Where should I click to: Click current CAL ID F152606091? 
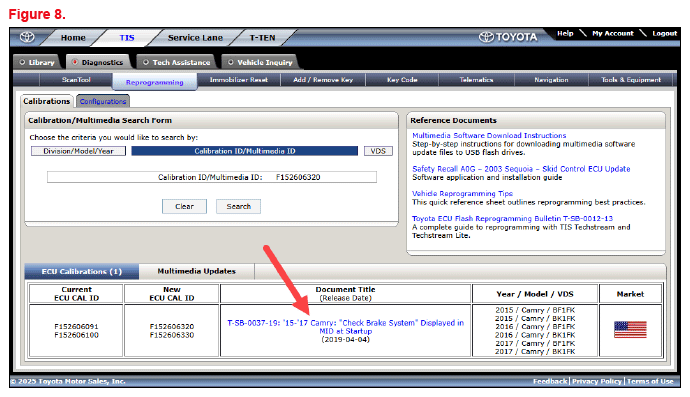(x=77, y=327)
